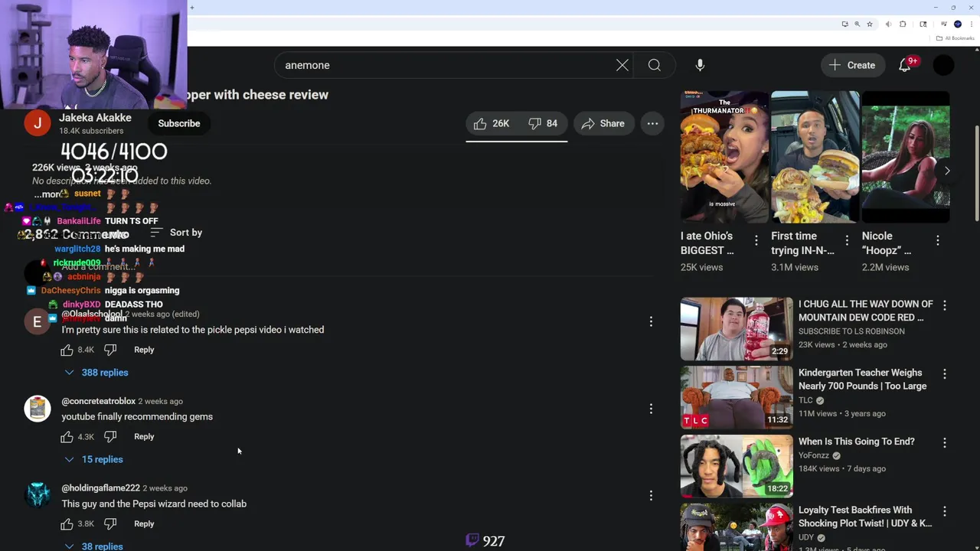Image resolution: width=980 pixels, height=551 pixels.
Task: Open options for holdingaflame222 comment
Action: click(x=651, y=497)
